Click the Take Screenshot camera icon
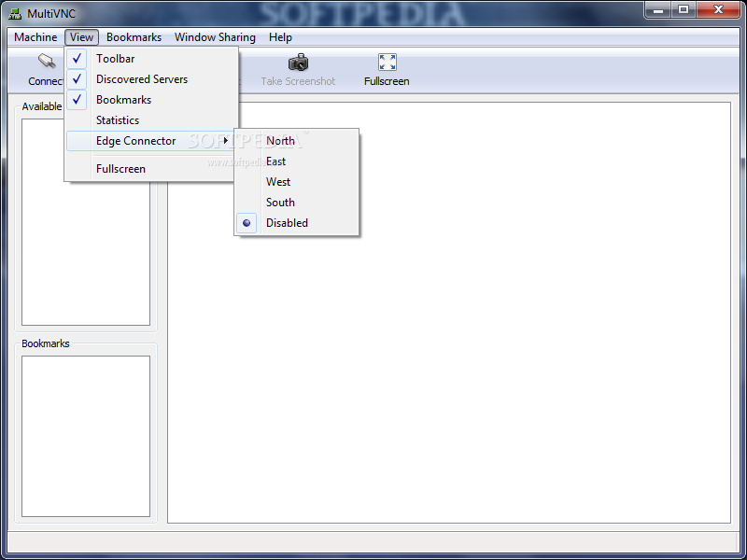 [299, 63]
